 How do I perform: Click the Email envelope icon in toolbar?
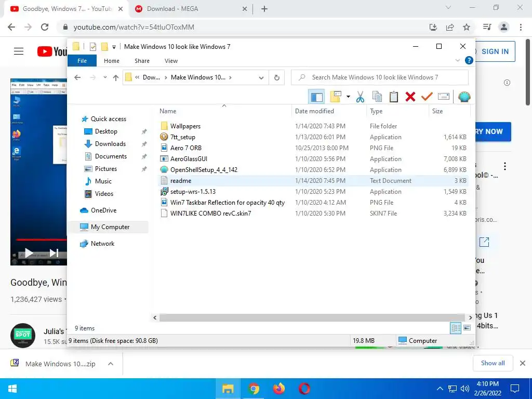[x=444, y=97]
